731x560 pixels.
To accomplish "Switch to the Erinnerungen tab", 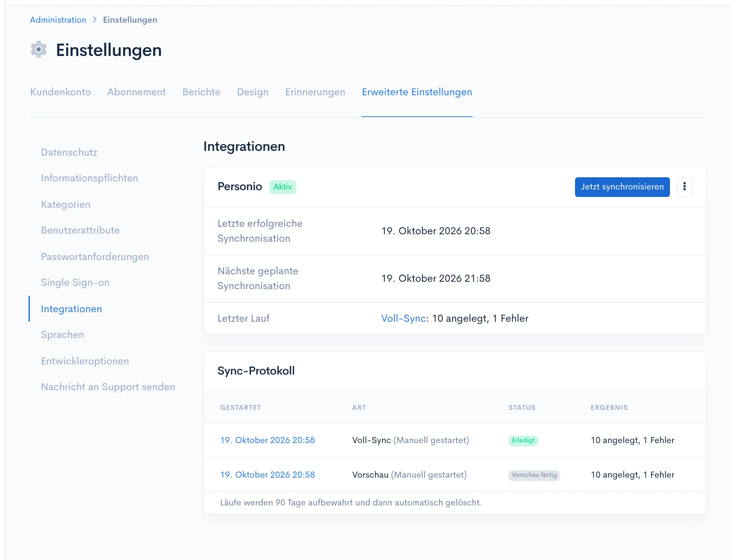I will tap(315, 92).
